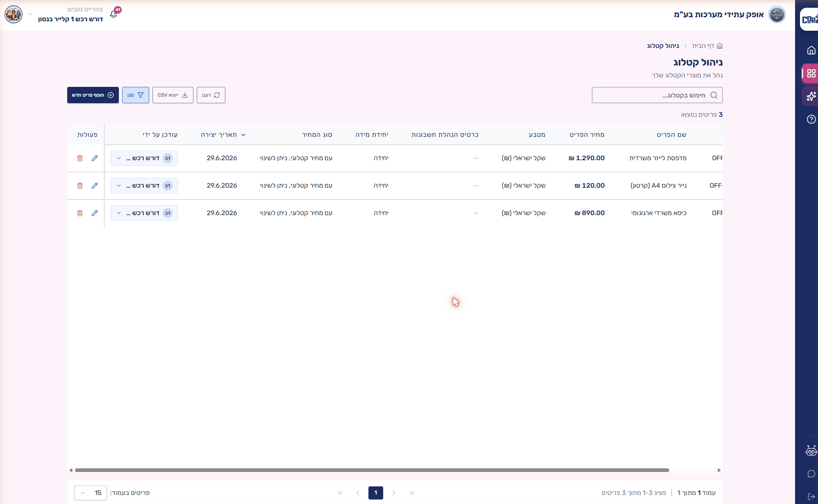Go to the previous page arrow

click(x=394, y=493)
